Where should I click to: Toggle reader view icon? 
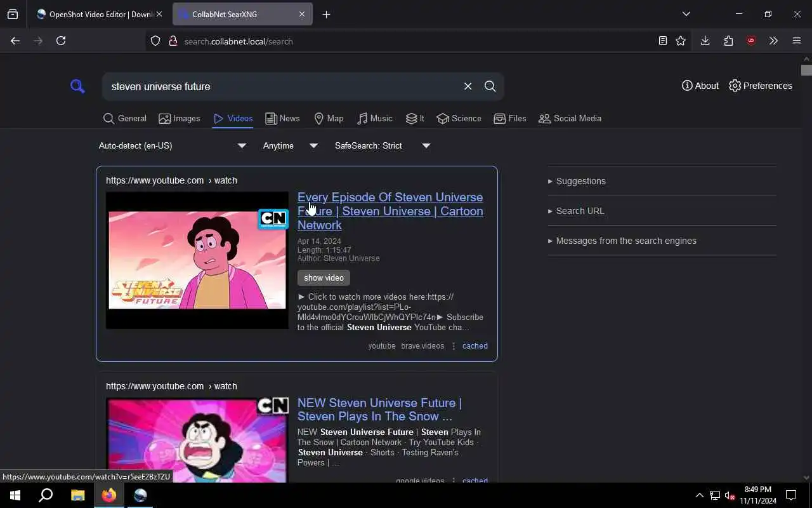click(662, 41)
